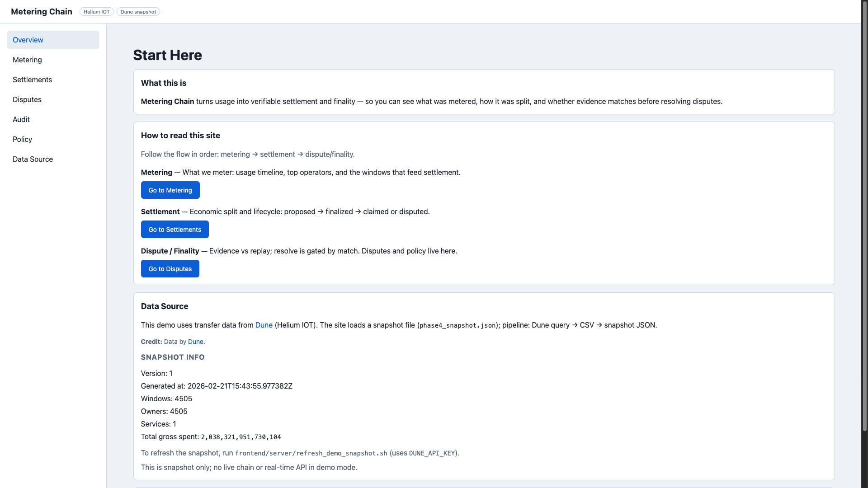Click the Snapshot Info heading
Screen dimensions: 868x488
(x=173, y=357)
